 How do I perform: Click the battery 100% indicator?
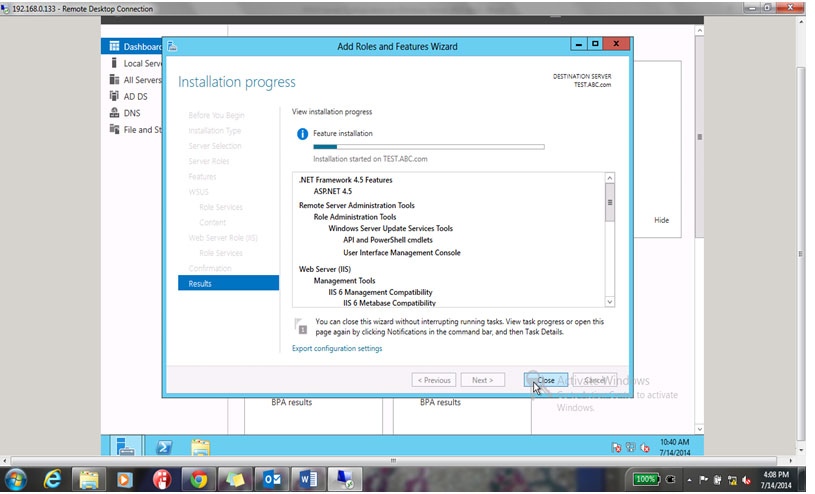point(646,479)
